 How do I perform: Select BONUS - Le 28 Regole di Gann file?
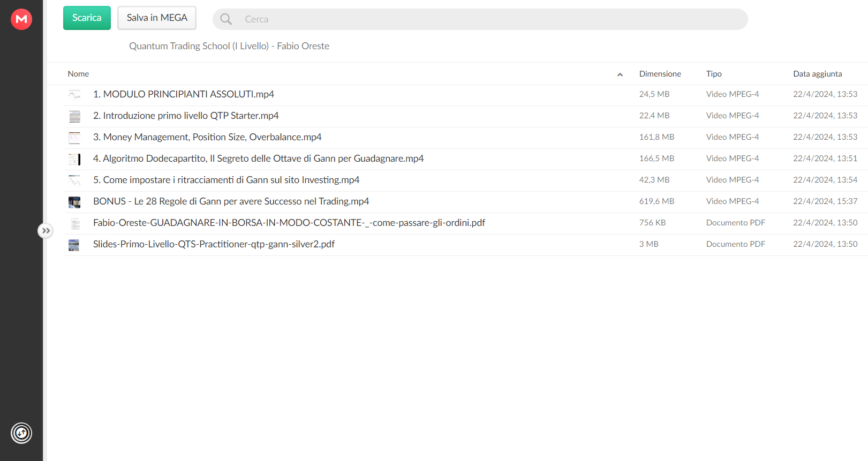point(231,201)
